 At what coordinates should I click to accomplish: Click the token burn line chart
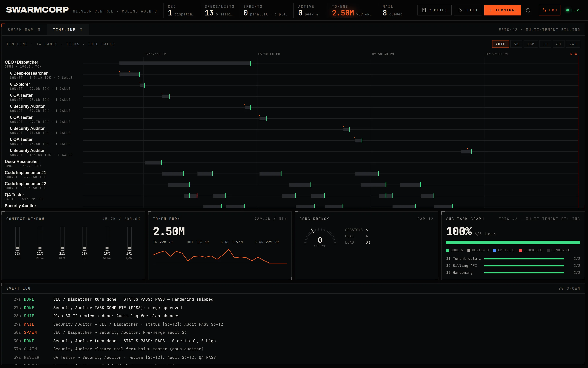220,256
